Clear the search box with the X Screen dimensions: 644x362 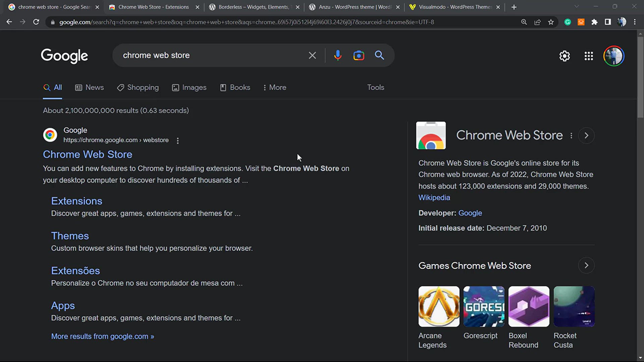tap(312, 55)
